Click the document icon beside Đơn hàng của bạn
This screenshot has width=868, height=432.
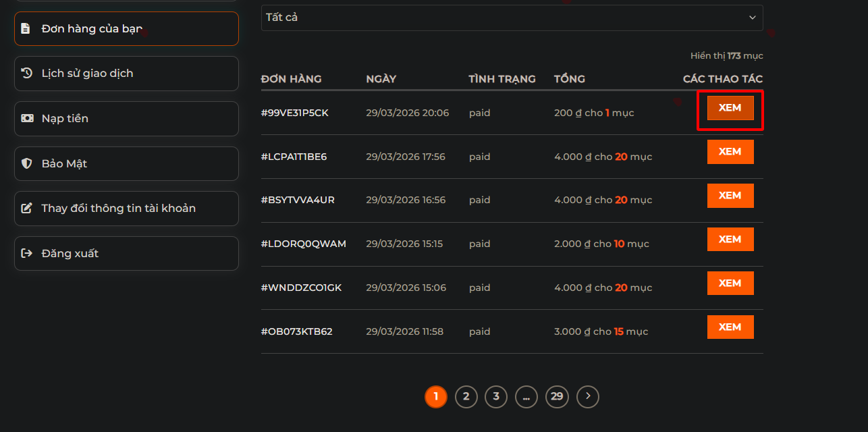pyautogui.click(x=26, y=28)
